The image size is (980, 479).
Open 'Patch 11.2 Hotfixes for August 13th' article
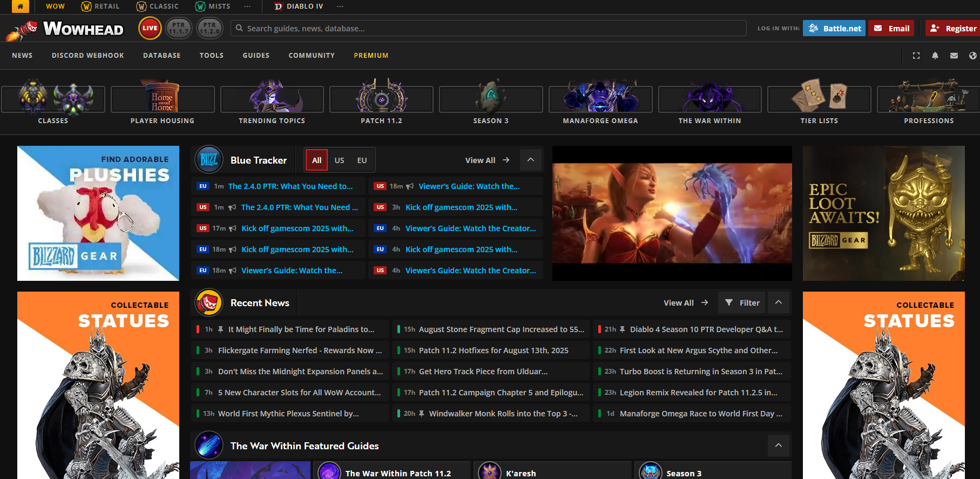494,350
